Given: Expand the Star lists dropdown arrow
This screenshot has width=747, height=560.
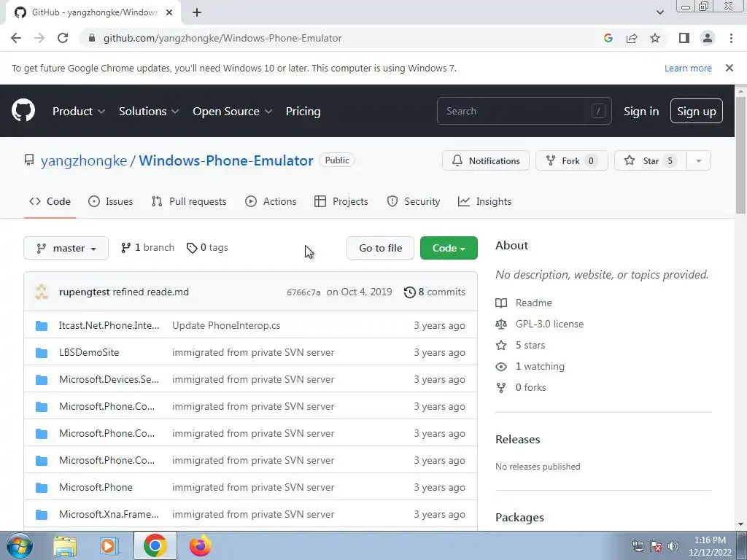Looking at the screenshot, I should coord(698,161).
